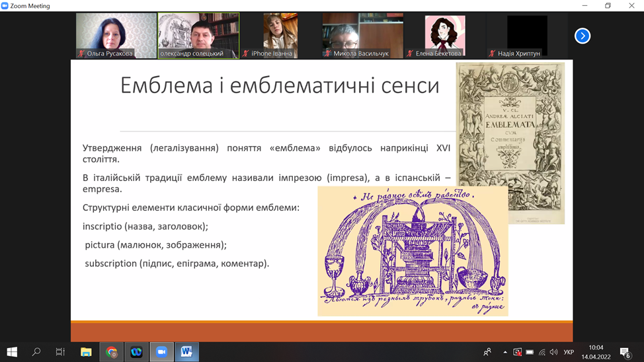Open Zoom from the taskbar
Viewport: 644px width, 362px height.
(161, 352)
